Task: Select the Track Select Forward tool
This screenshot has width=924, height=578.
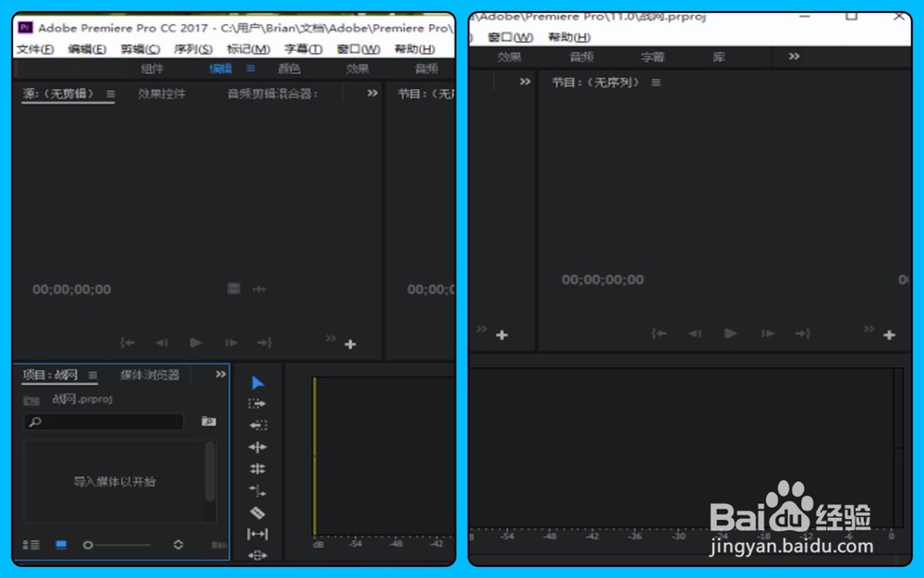Action: 258,403
